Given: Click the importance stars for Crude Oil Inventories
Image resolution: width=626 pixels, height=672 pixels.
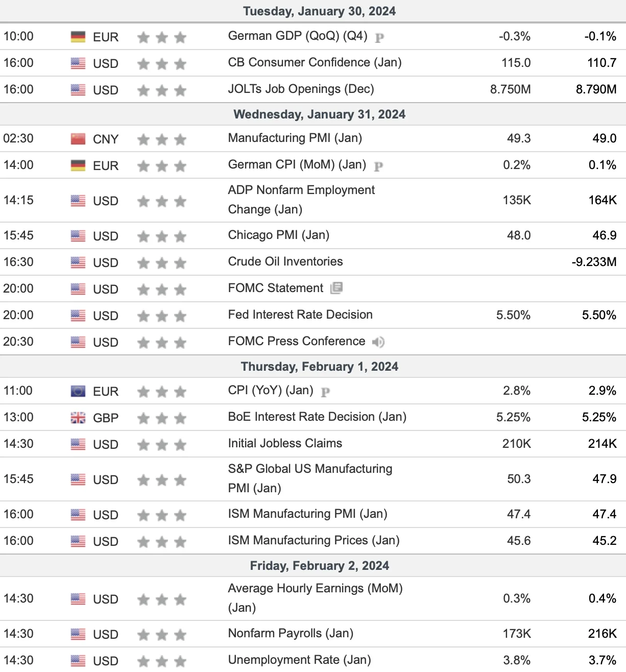Looking at the screenshot, I should (161, 262).
